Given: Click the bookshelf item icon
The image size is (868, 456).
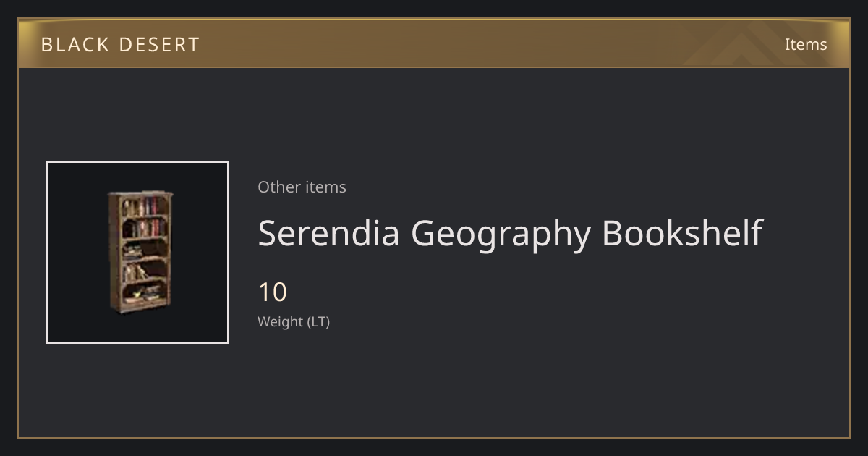Looking at the screenshot, I should 140,251.
